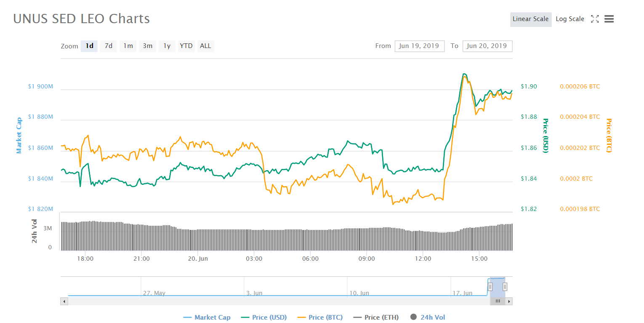The image size is (644, 323).
Task: Click the $1 840M market cap label
Action: coord(40,179)
